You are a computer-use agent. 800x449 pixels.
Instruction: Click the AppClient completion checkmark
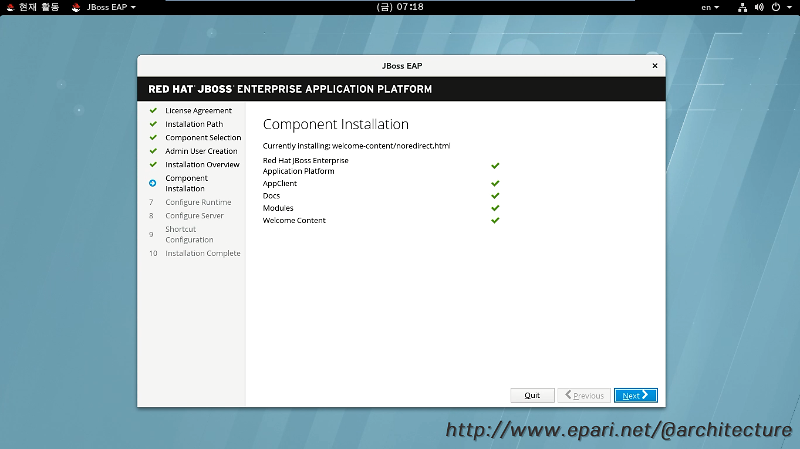[495, 183]
